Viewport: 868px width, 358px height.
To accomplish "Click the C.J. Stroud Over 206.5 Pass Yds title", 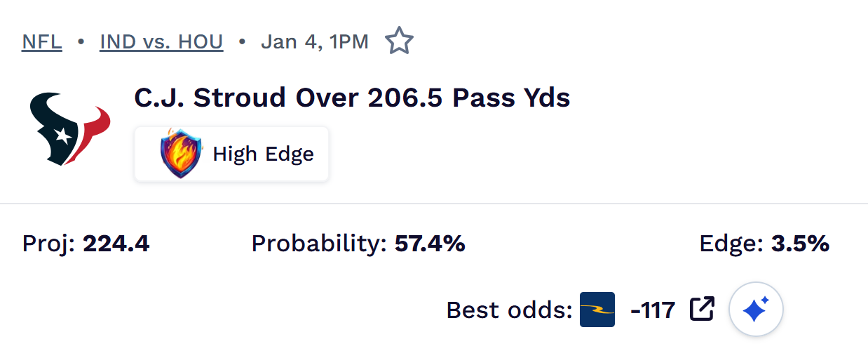I will pyautogui.click(x=352, y=98).
